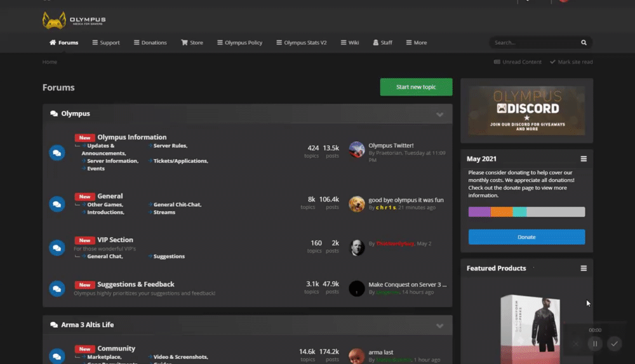Click Mark site read
The image size is (635, 364).
[571, 62]
